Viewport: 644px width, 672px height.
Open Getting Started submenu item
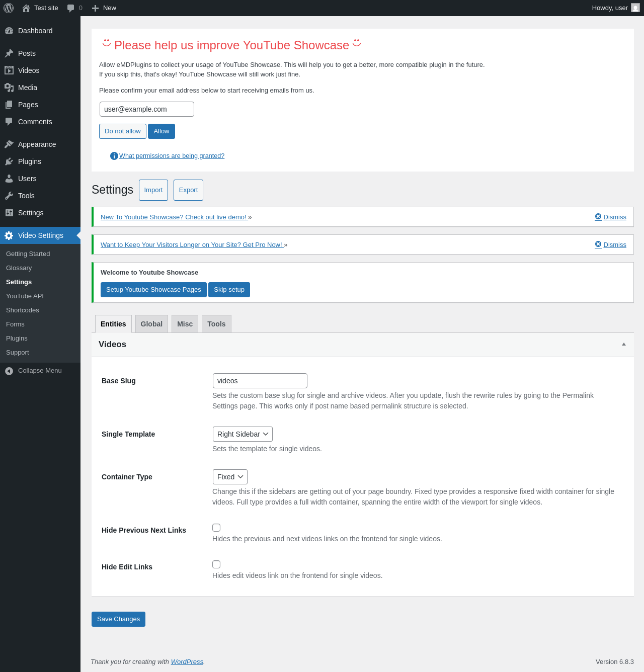coord(28,254)
